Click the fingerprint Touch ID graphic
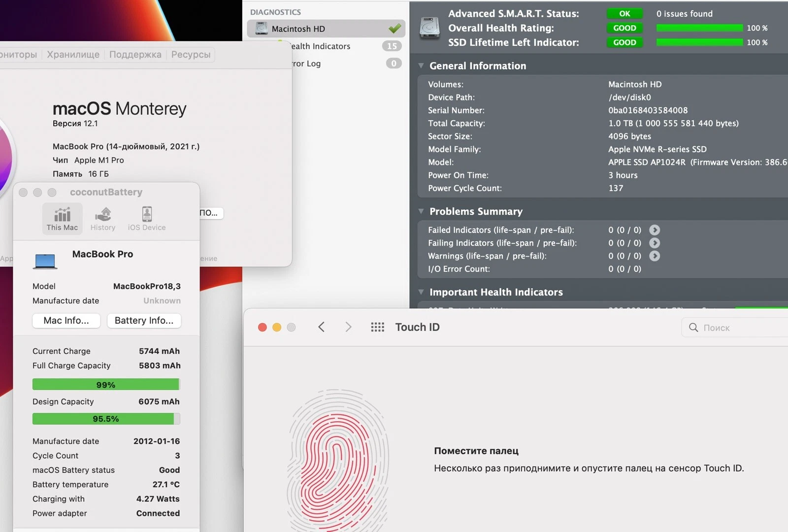 tap(338, 461)
